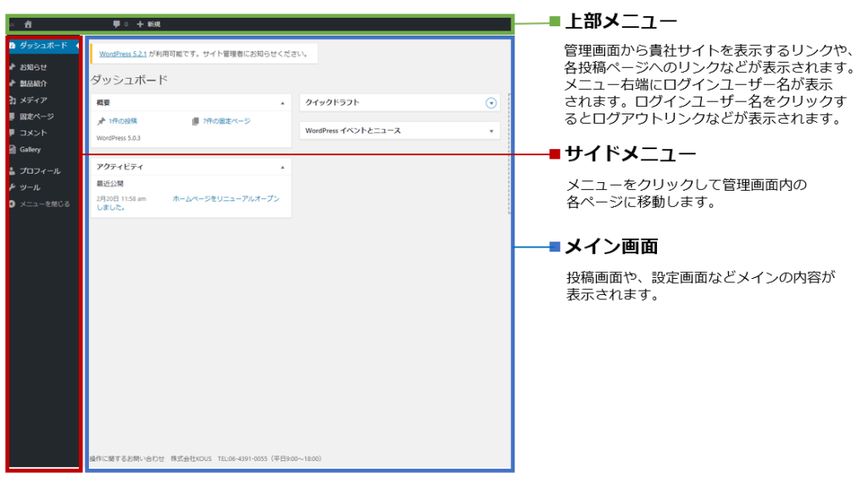Click the pin icon beside 製品紹介

[12, 83]
